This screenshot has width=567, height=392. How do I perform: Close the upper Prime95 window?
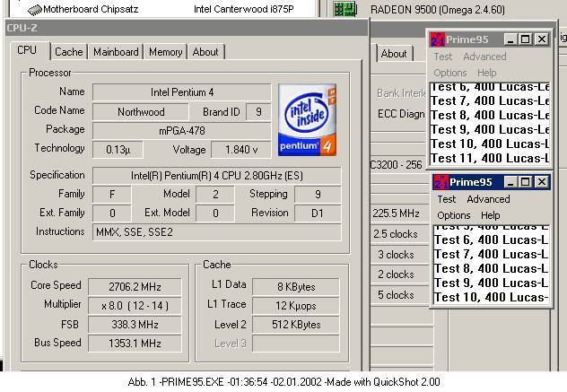tap(542, 39)
